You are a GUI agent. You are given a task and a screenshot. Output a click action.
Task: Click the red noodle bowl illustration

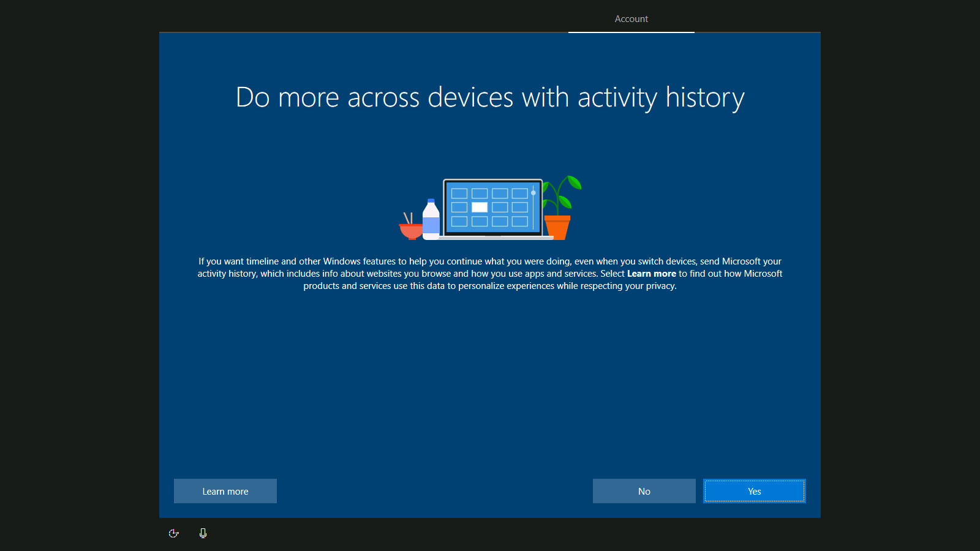pyautogui.click(x=410, y=231)
